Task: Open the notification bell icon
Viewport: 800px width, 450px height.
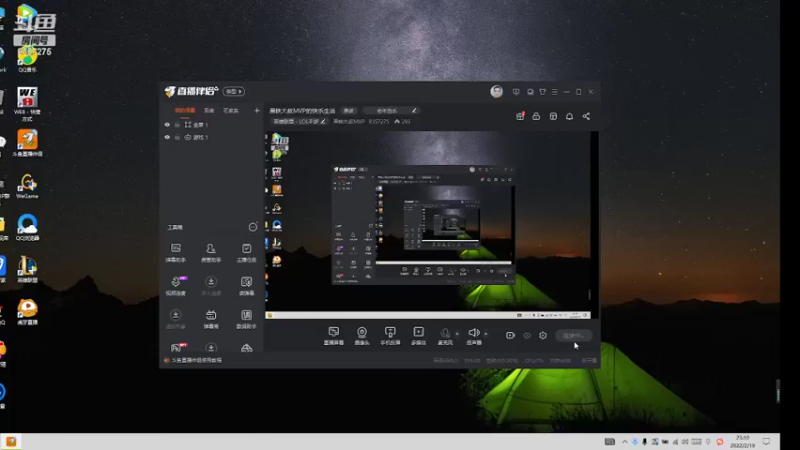Action: pos(569,116)
